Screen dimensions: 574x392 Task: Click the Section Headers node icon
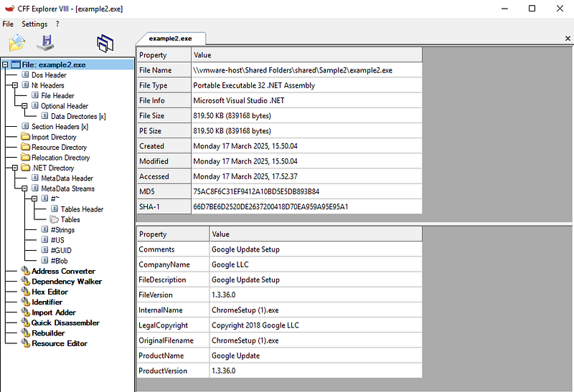point(25,126)
